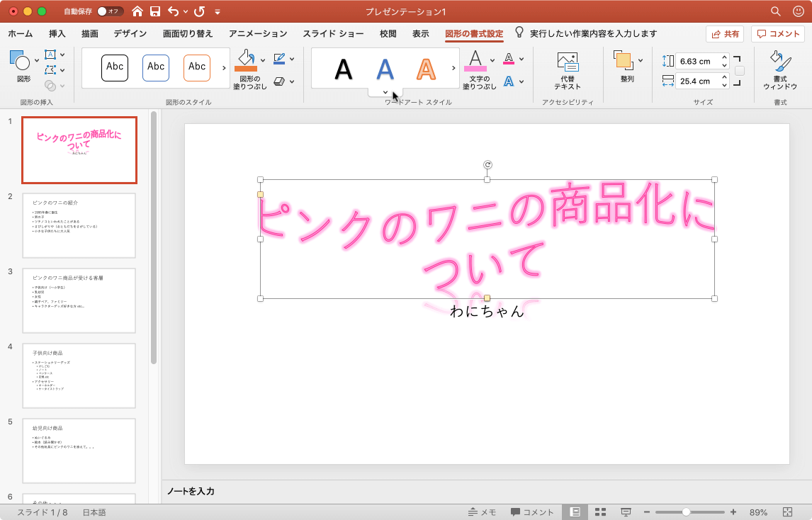Image resolution: width=812 pixels, height=520 pixels.
Task: Click the home icon in title bar
Action: [137, 11]
